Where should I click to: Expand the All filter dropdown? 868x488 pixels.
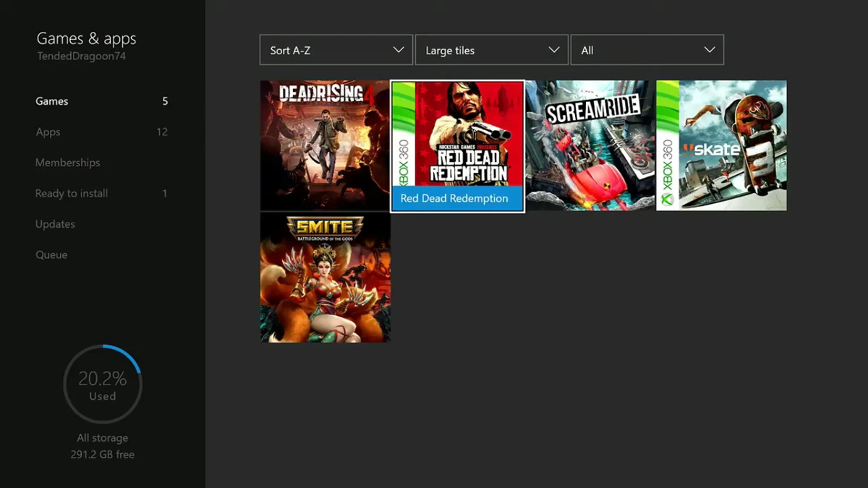pos(647,50)
